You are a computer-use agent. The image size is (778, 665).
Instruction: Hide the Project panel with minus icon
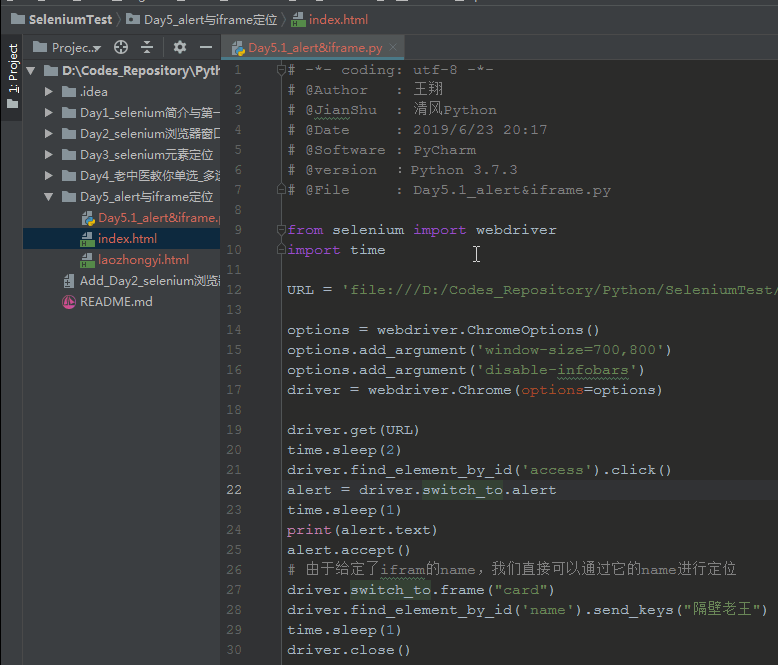[x=206, y=47]
